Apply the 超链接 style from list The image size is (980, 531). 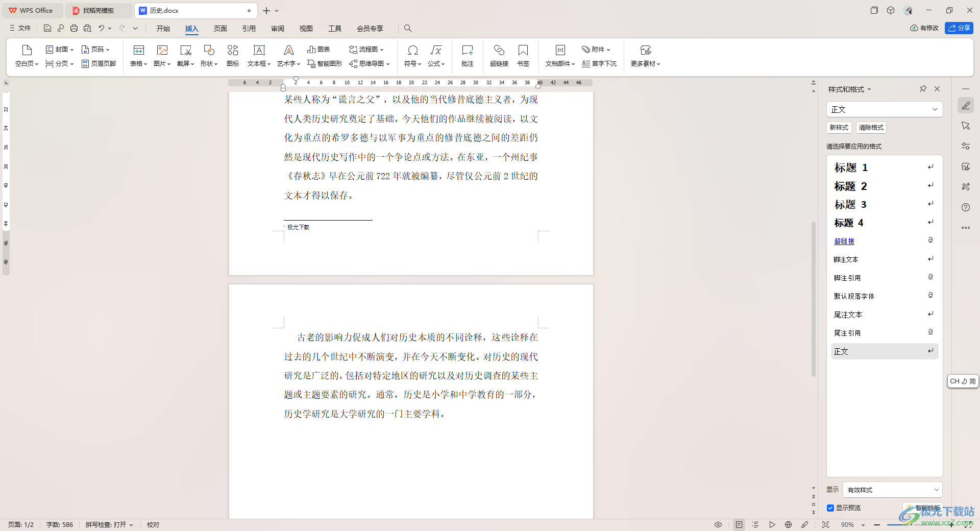pyautogui.click(x=885, y=241)
